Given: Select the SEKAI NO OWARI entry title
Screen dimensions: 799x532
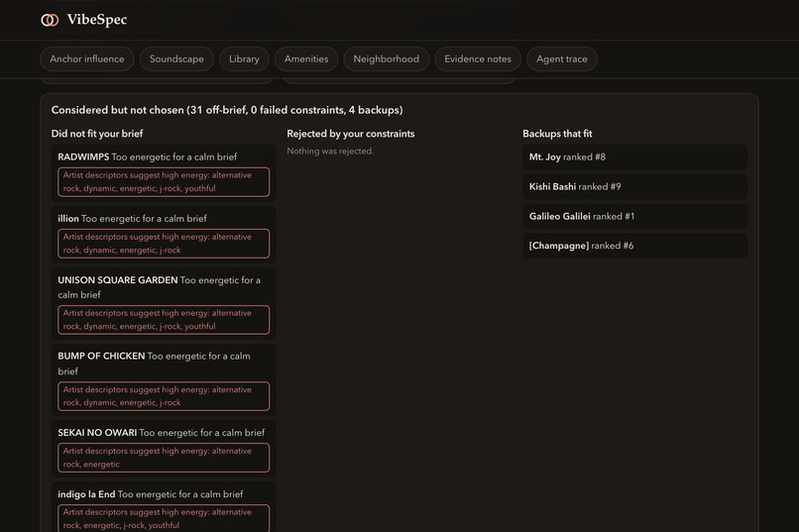Looking at the screenshot, I should [x=97, y=433].
